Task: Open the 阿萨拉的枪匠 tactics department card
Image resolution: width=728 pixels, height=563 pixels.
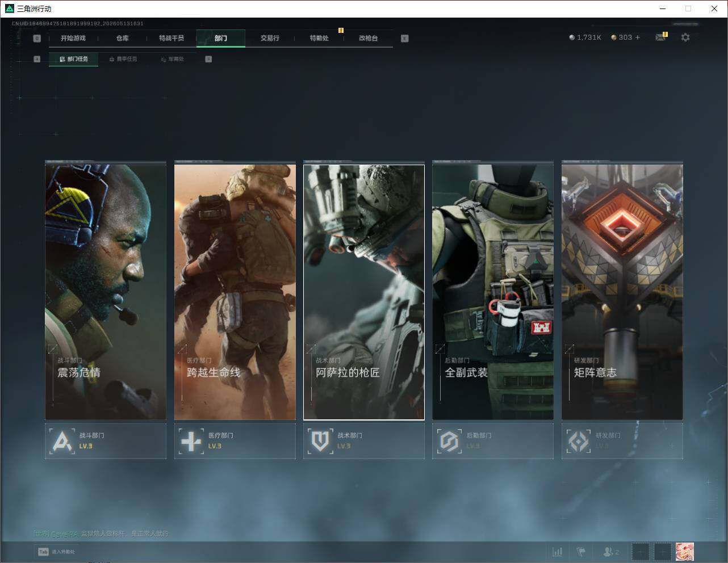Action: pyautogui.click(x=364, y=292)
